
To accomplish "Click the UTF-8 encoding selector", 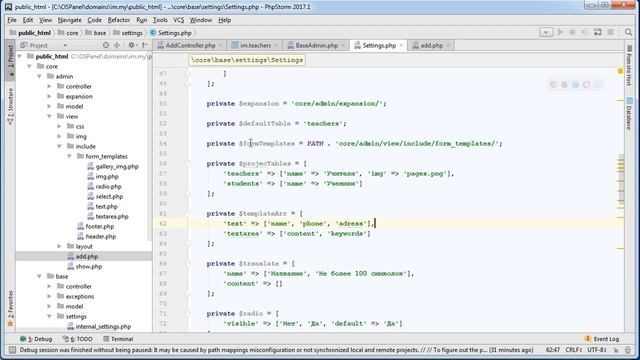I will pos(597,350).
